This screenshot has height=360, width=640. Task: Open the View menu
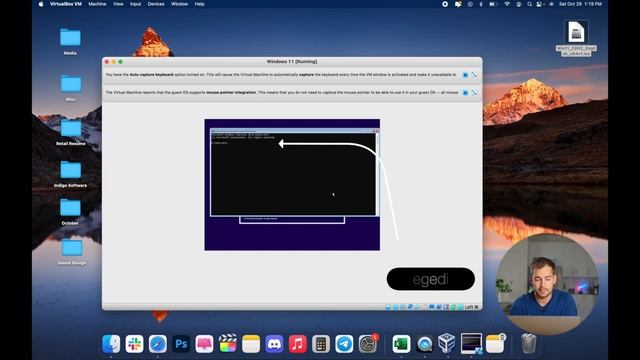pyautogui.click(x=118, y=4)
